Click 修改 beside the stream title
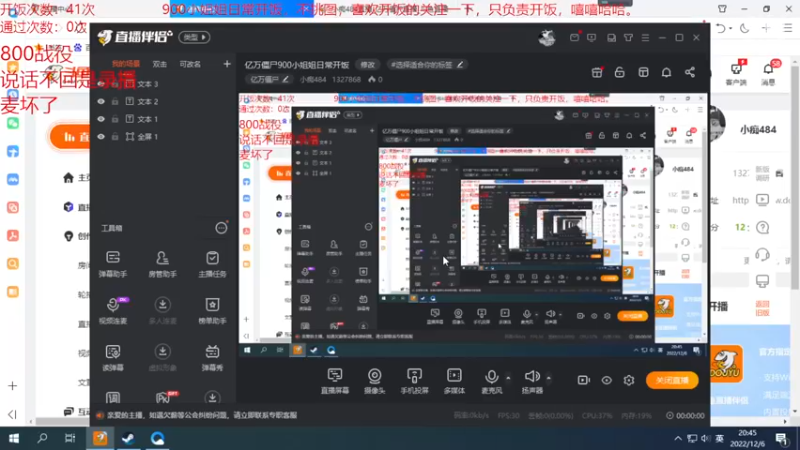Viewport: 800px width, 450px height. pos(367,65)
